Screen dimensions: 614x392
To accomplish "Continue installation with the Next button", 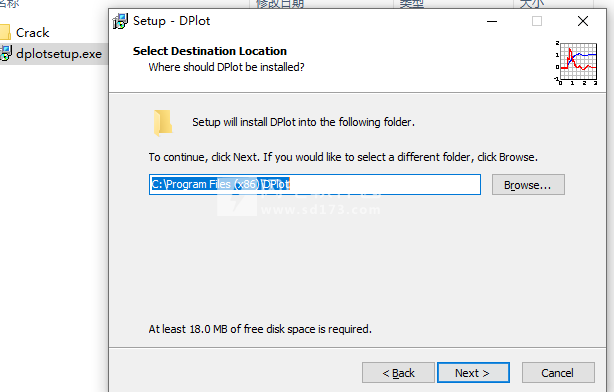I will (473, 372).
